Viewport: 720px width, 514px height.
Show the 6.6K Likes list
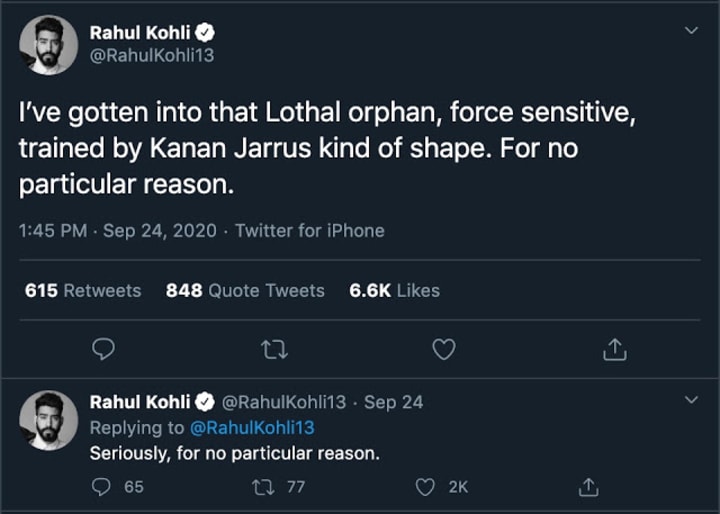[394, 290]
